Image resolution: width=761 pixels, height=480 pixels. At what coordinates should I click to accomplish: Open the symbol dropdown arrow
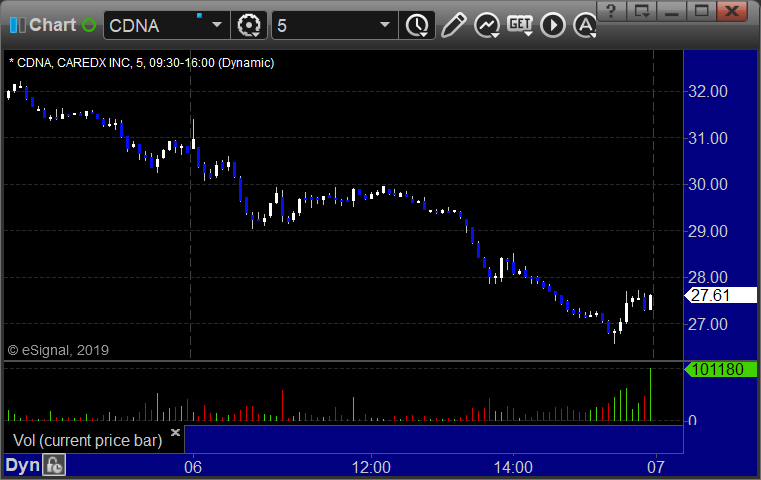click(x=217, y=25)
